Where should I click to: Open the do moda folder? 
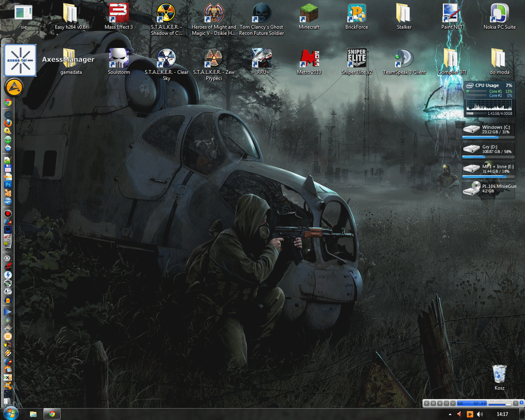click(x=499, y=62)
